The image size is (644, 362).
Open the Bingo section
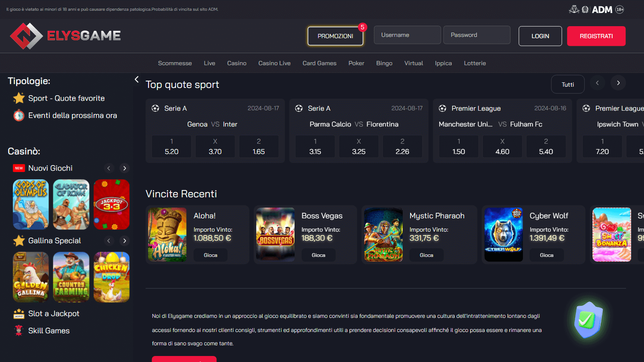(x=384, y=63)
